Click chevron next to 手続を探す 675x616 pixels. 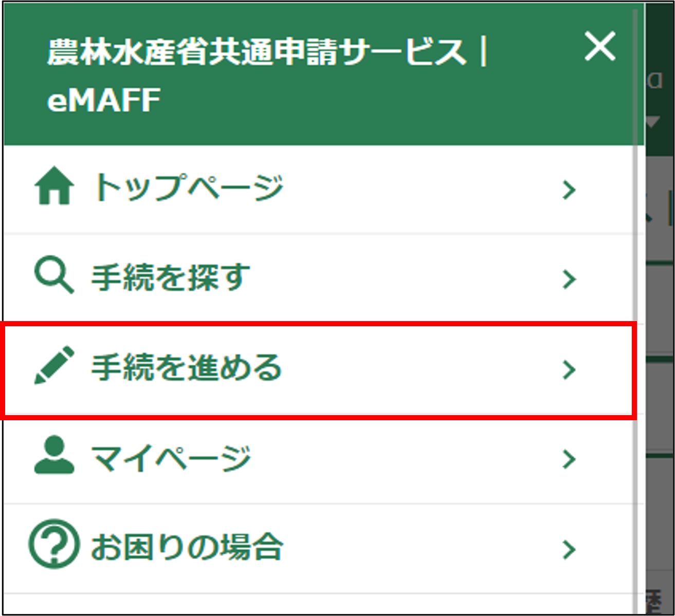pos(569,280)
